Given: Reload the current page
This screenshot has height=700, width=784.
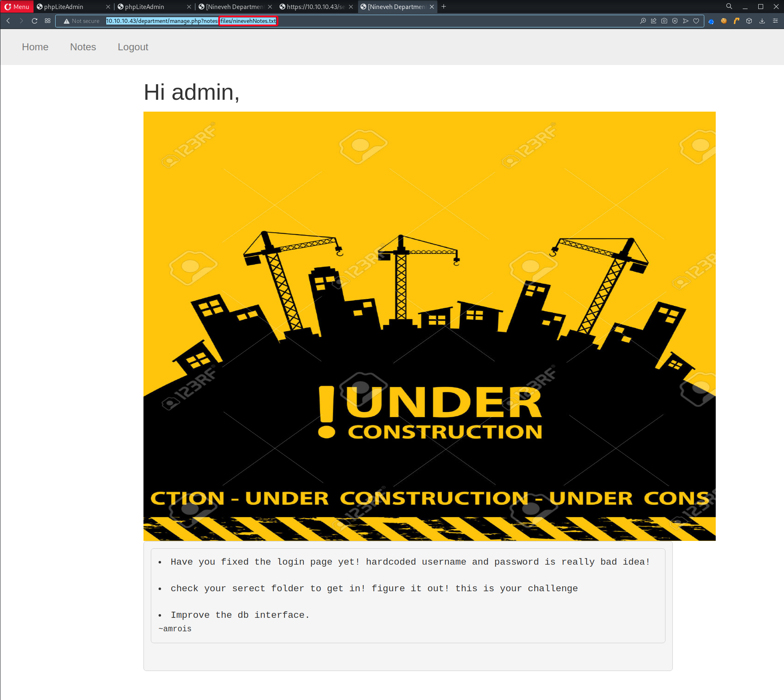Looking at the screenshot, I should click(35, 21).
